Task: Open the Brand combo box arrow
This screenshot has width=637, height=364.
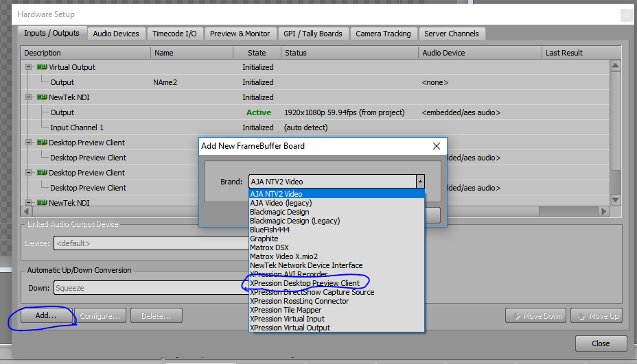Action: [421, 182]
